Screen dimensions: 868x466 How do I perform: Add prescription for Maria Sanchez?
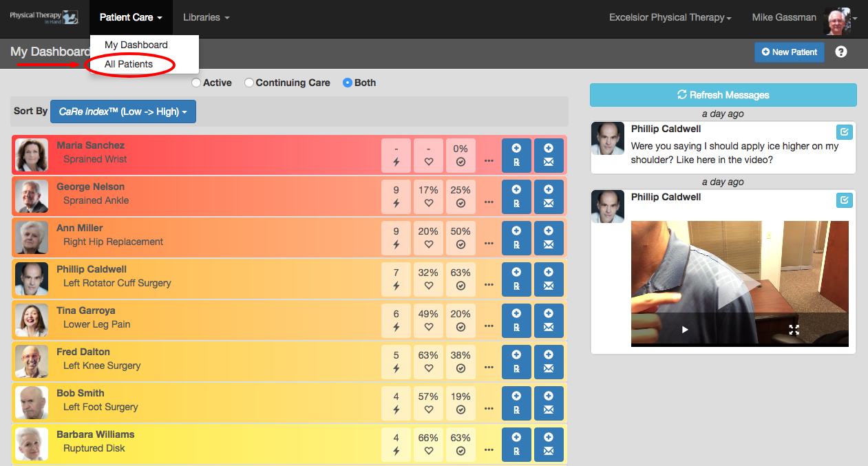pos(516,155)
